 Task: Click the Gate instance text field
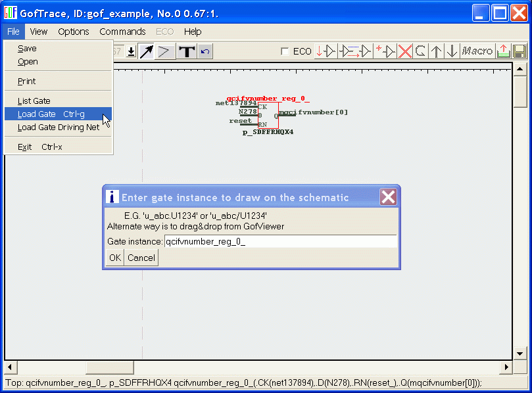[x=280, y=242]
